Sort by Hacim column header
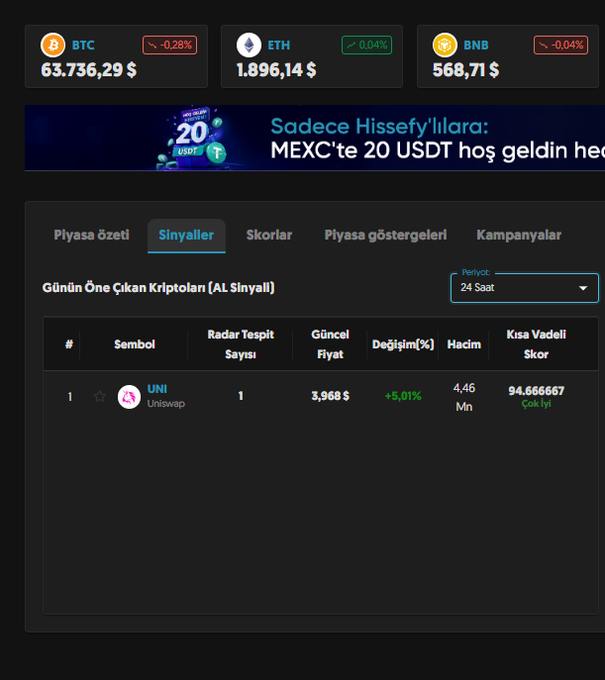Image resolution: width=605 pixels, height=680 pixels. pyautogui.click(x=464, y=344)
